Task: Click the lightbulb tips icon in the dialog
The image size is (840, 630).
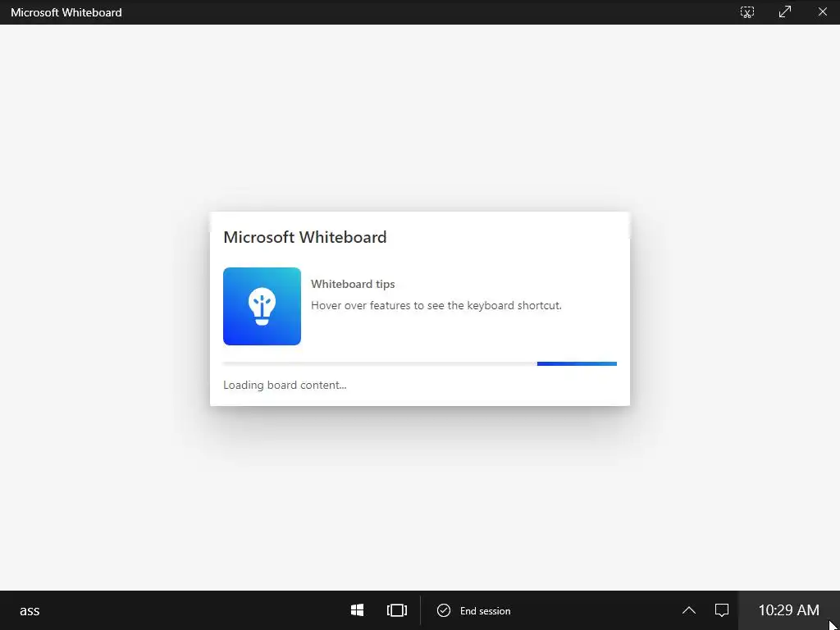Action: pyautogui.click(x=262, y=307)
